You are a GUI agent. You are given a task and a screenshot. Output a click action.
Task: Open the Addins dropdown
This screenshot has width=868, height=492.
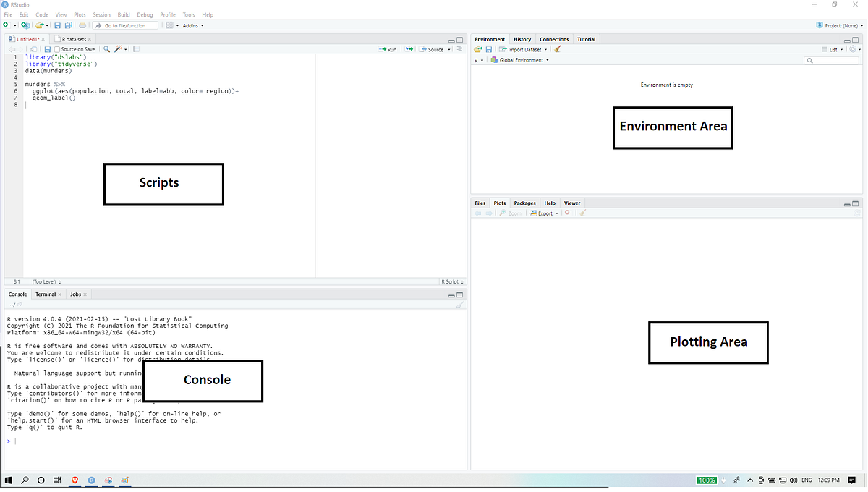(x=191, y=25)
